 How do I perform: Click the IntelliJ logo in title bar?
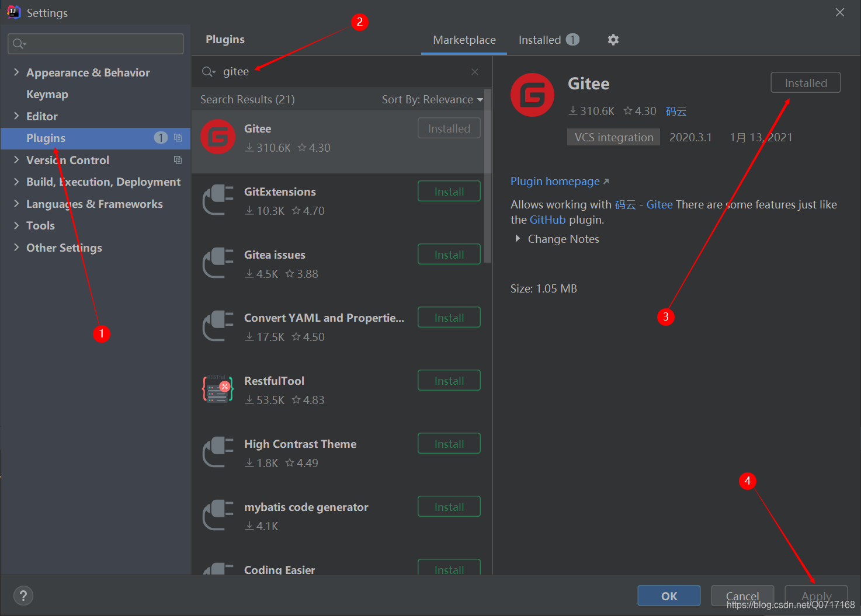tap(13, 12)
